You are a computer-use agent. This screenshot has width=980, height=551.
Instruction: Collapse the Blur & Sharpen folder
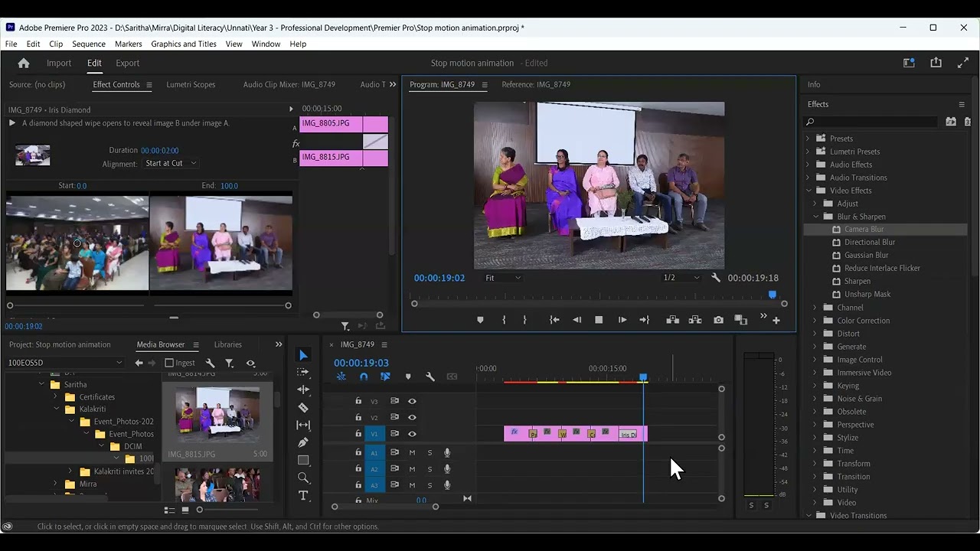(x=815, y=217)
